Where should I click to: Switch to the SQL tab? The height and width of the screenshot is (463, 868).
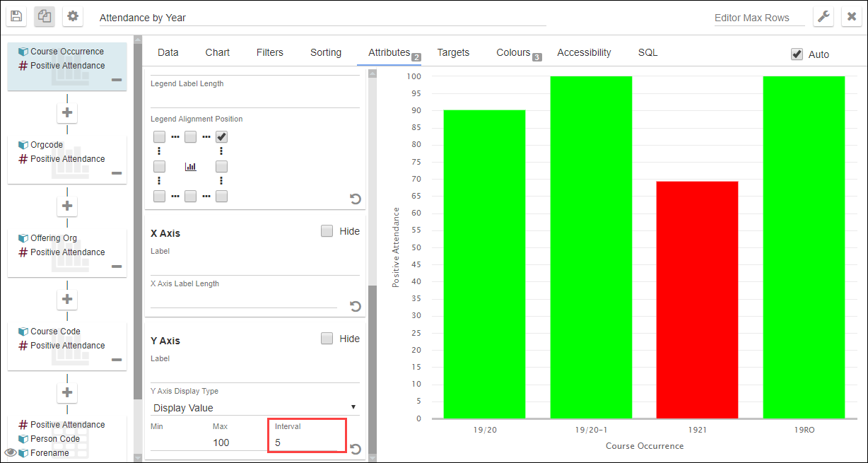(647, 52)
